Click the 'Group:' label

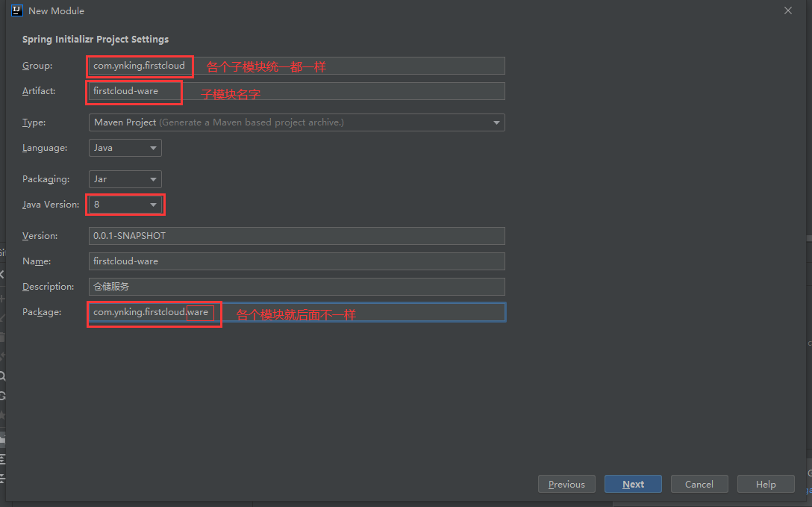37,66
